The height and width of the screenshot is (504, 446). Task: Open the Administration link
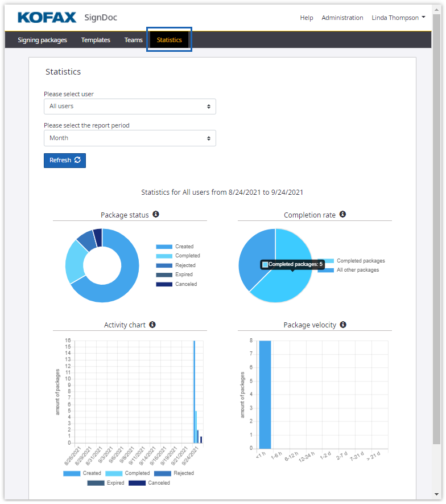(x=342, y=18)
